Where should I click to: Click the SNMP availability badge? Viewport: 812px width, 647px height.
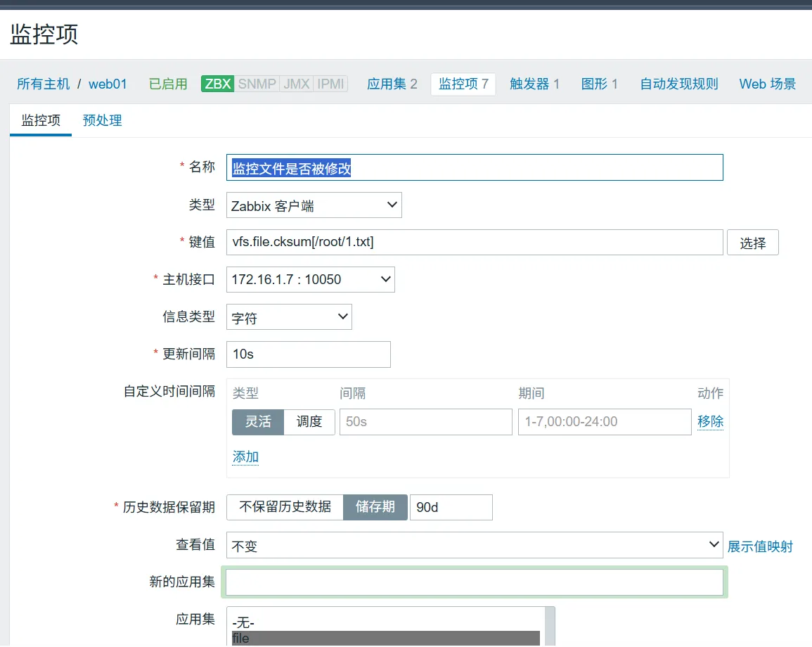click(x=257, y=84)
